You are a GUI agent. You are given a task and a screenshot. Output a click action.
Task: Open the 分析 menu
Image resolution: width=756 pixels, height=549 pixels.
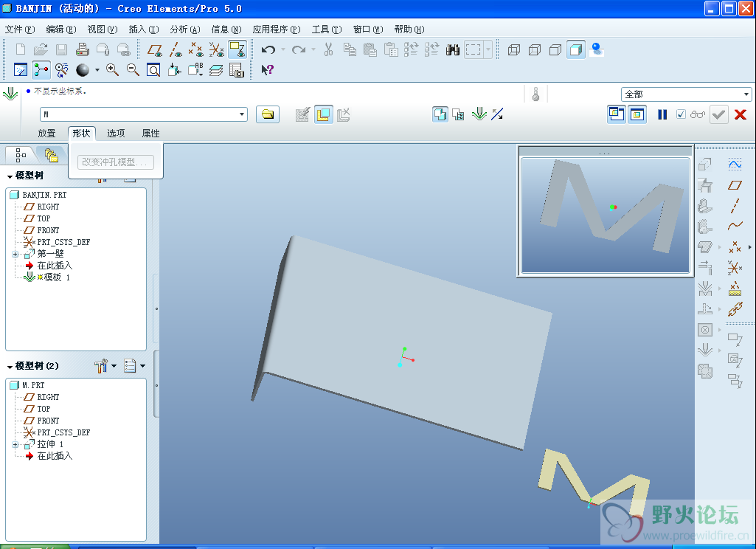point(184,30)
